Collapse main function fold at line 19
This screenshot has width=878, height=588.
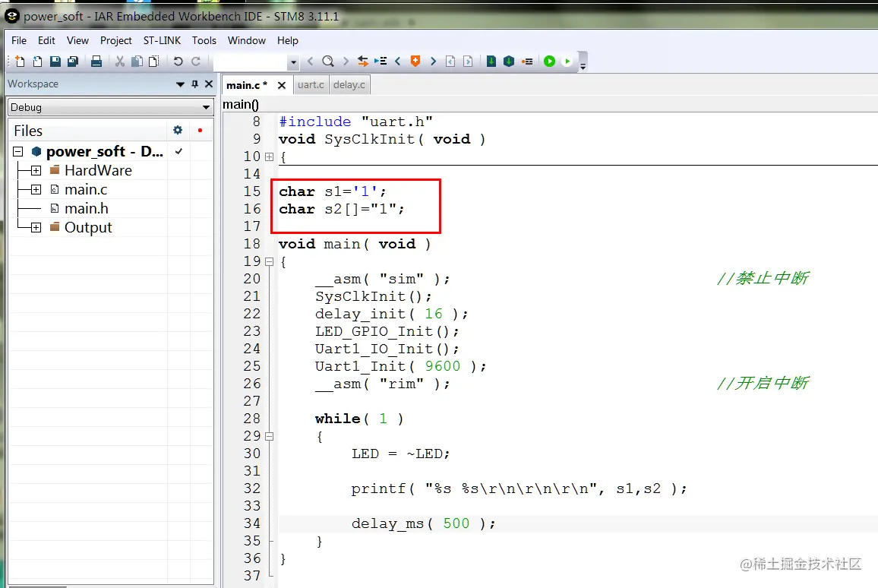coord(270,261)
